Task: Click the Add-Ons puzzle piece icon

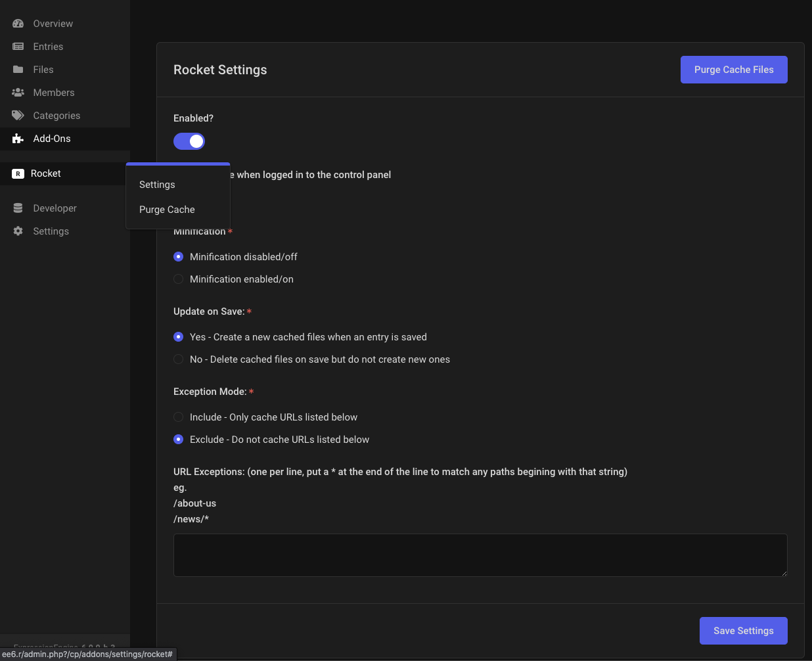Action: pos(18,139)
